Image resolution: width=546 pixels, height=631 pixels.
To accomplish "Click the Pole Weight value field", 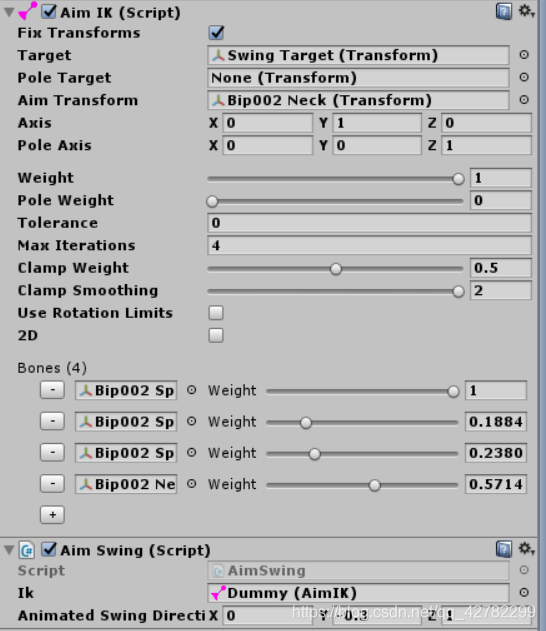I will pos(501,200).
